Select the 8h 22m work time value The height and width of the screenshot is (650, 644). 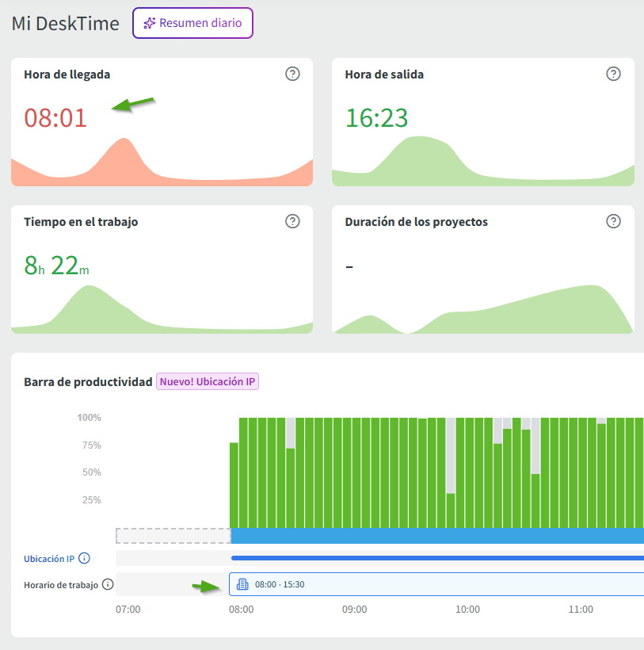pos(56,266)
